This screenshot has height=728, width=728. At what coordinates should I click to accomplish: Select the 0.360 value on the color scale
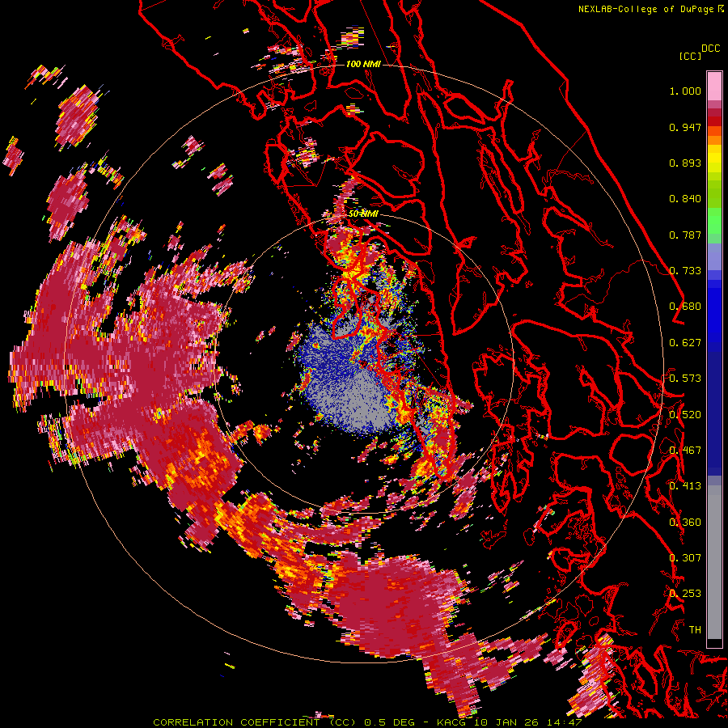pos(685,523)
